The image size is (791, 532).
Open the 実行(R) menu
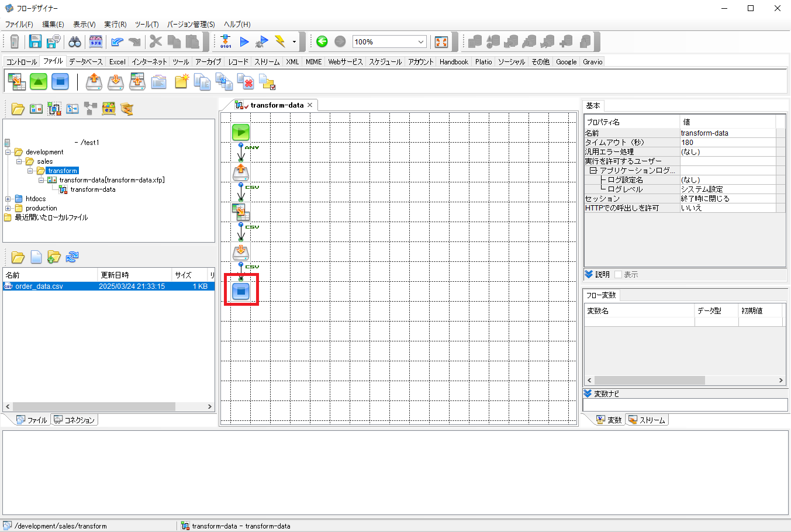115,24
